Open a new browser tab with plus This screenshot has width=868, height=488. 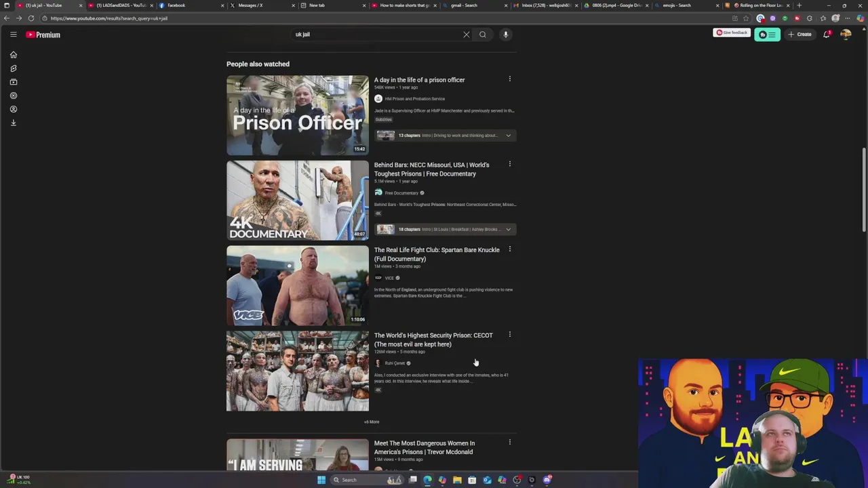point(799,5)
